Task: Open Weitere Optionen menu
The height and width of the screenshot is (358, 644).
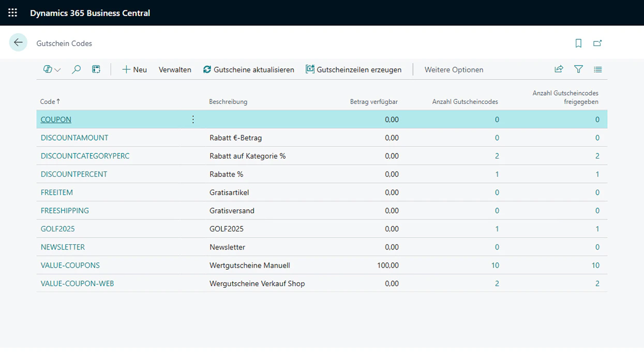Action: point(454,70)
